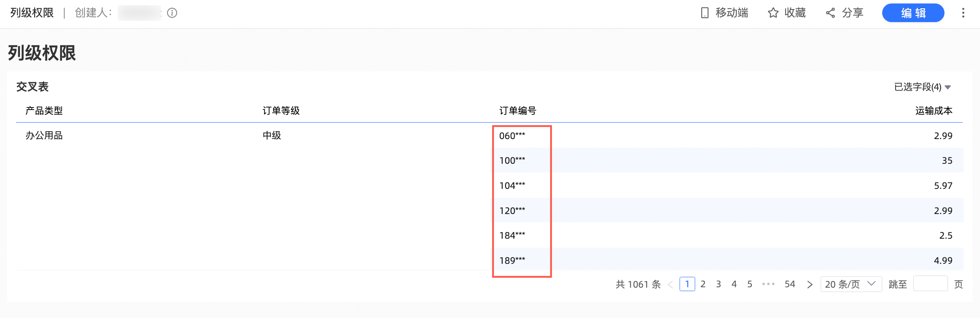
Task: Open the vertical three-dot more menu
Action: pyautogui.click(x=963, y=13)
